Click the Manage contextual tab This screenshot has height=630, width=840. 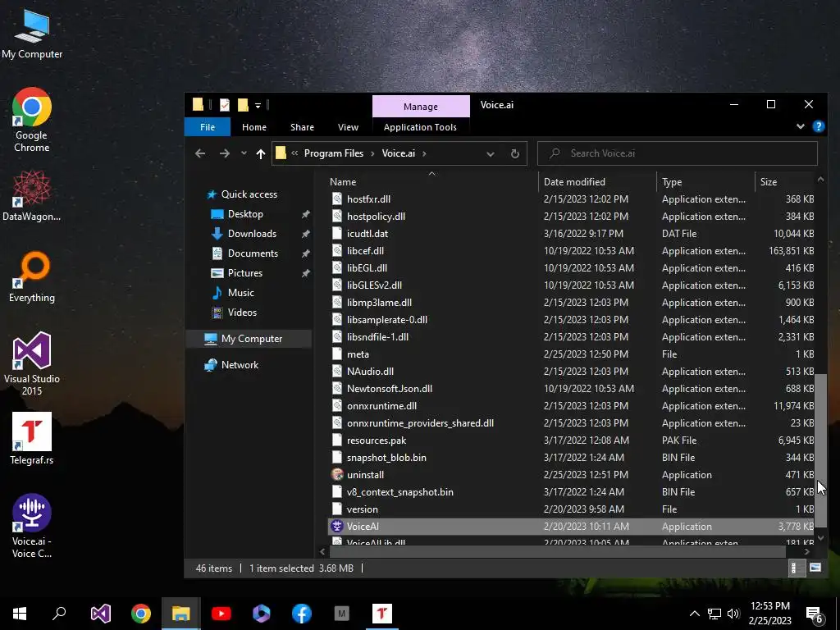(x=421, y=107)
